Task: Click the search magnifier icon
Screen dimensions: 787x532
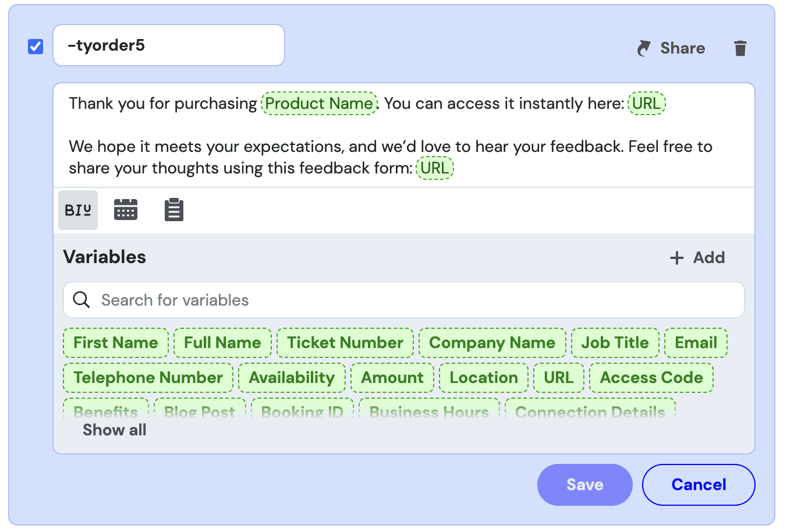Action: click(81, 300)
